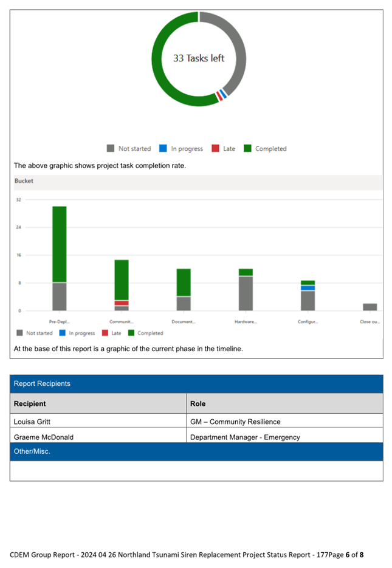This screenshot has width=392, height=568.
Task: Click the Document... bucket axis label
Action: (x=184, y=322)
